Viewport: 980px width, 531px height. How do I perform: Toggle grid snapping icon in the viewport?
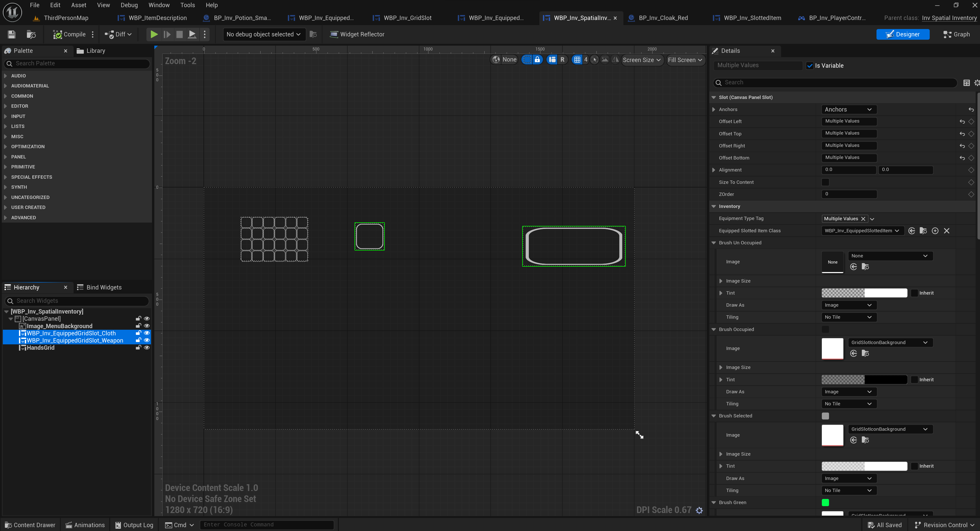coord(577,60)
